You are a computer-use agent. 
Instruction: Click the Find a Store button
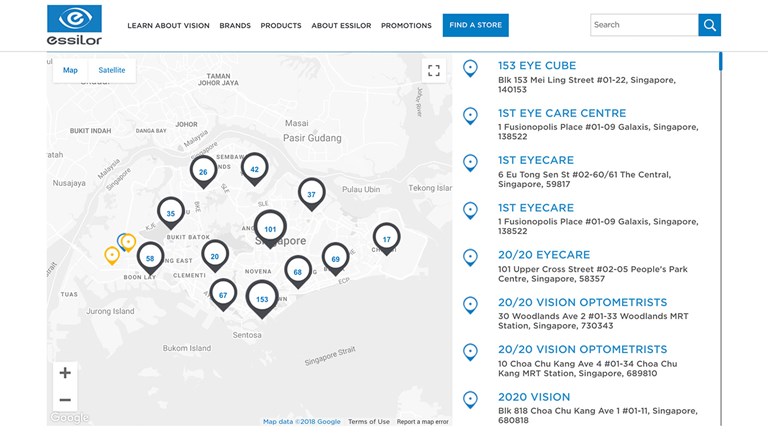[475, 25]
